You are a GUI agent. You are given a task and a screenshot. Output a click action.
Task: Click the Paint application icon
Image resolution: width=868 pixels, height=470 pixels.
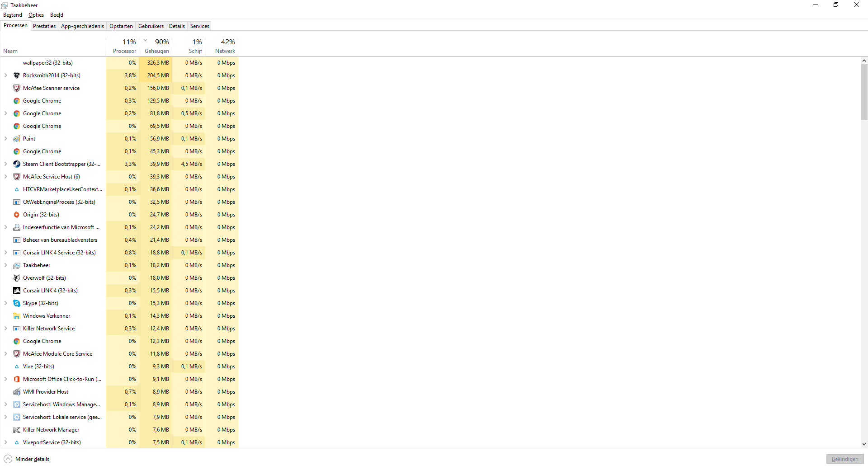pos(17,139)
